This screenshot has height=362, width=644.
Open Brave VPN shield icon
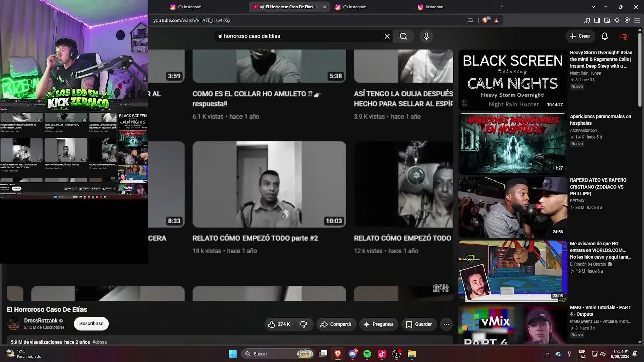[x=627, y=20]
